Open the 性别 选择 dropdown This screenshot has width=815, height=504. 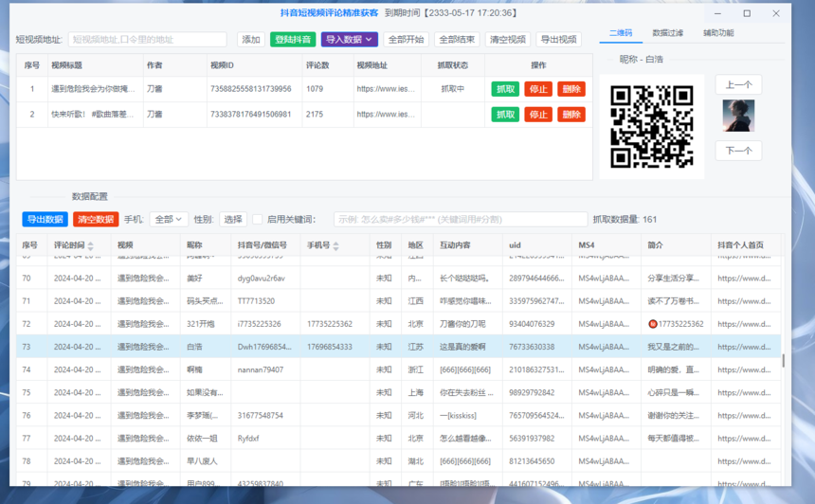click(x=233, y=219)
